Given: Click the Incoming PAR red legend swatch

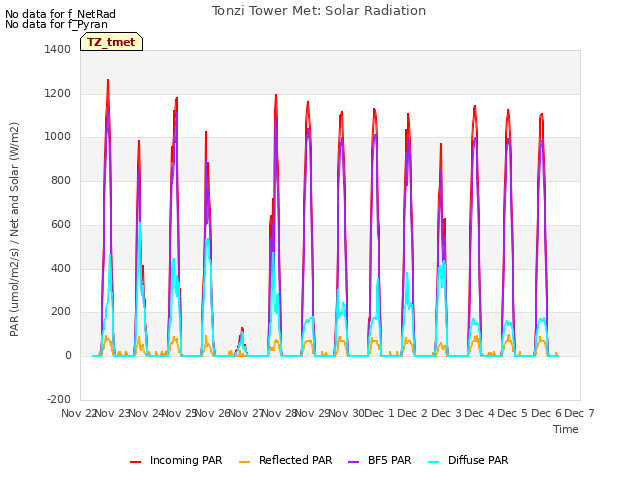Looking at the screenshot, I should pos(136,462).
